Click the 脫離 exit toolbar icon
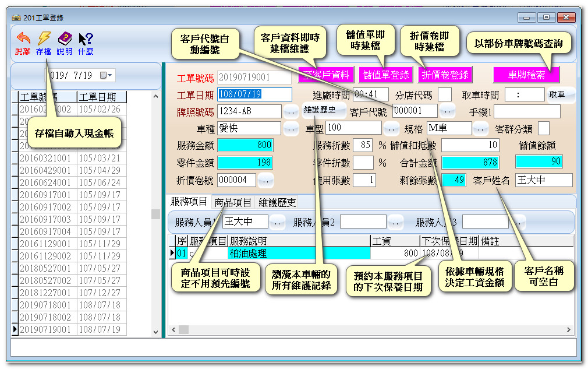The width and height of the screenshot is (588, 369). click(23, 43)
